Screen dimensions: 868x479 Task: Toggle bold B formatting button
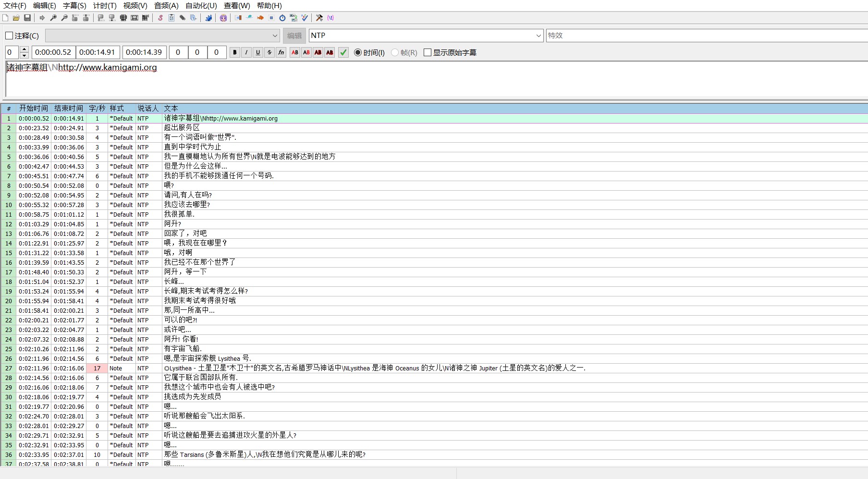(x=235, y=52)
